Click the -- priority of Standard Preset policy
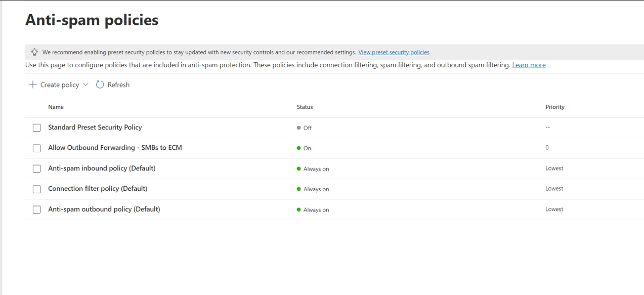 click(547, 128)
